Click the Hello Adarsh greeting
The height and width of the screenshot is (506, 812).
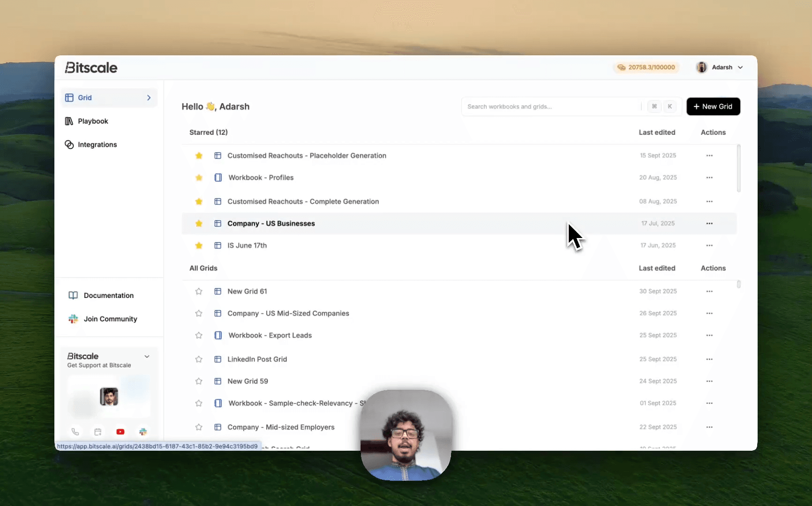click(216, 107)
